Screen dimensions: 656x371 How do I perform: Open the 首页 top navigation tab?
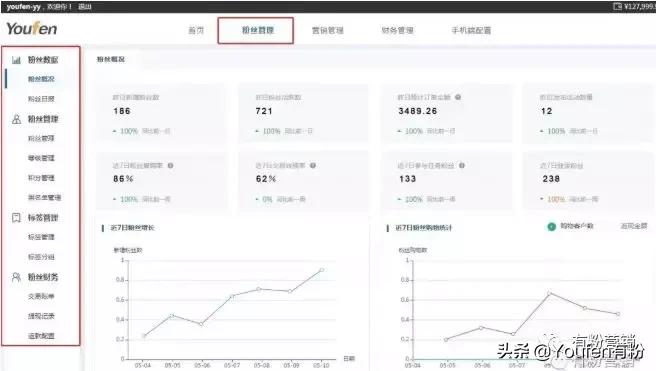196,30
